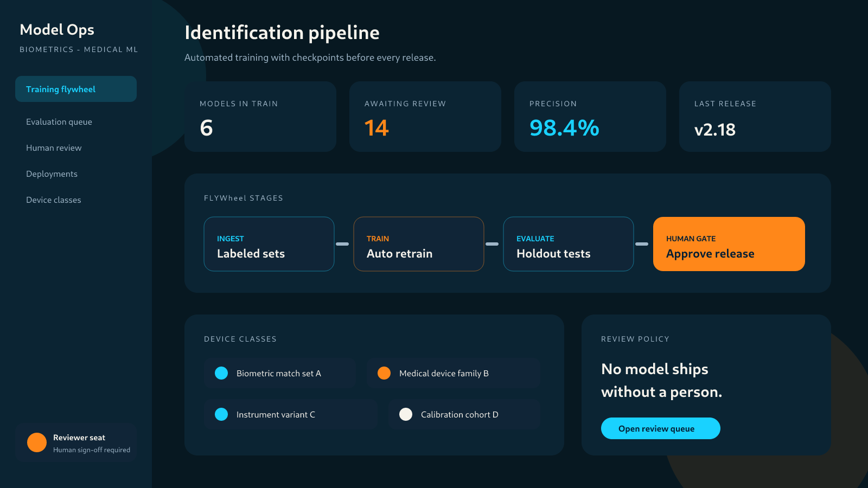Image resolution: width=868 pixels, height=488 pixels.
Task: Click the Human Gate Approve release stage
Action: [729, 244]
